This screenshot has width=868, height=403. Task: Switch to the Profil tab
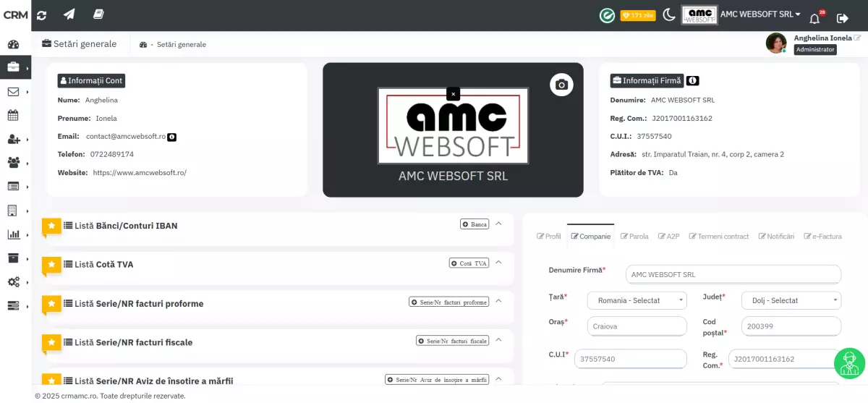point(549,237)
